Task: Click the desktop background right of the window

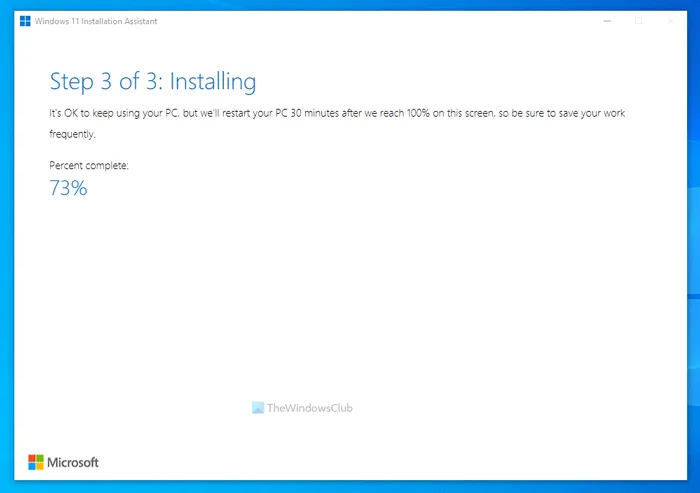Action: [693, 250]
